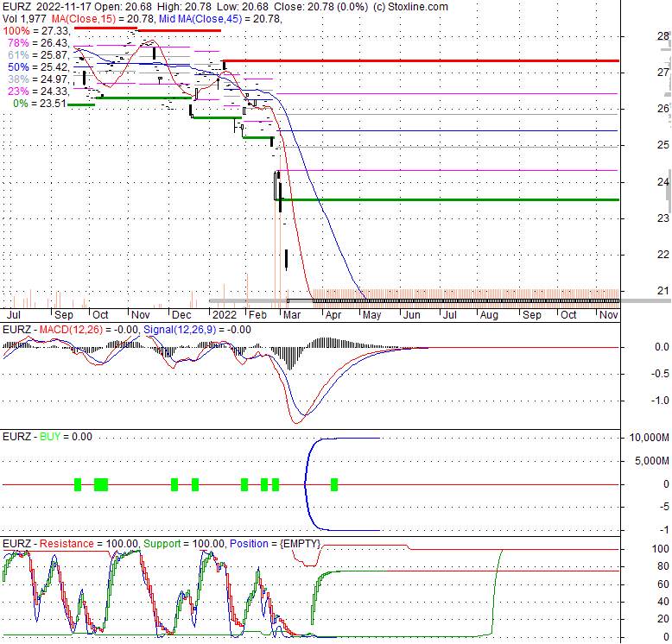The height and width of the screenshot is (644, 672).
Task: Click the 24 price axis label
Action: [x=663, y=182]
